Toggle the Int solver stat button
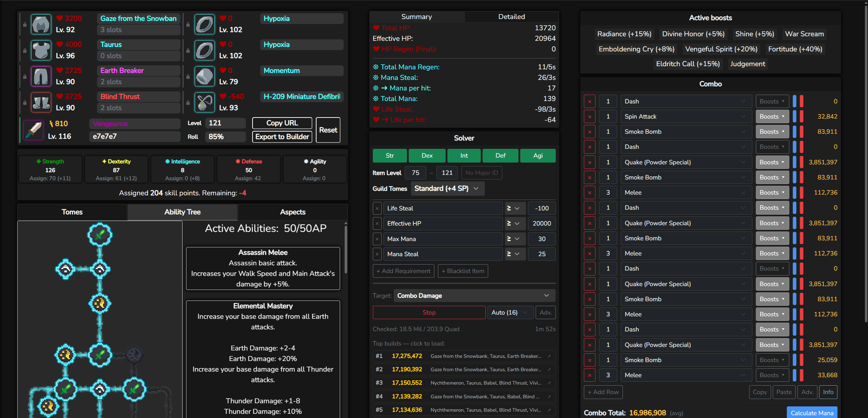868x418 pixels. pos(464,156)
